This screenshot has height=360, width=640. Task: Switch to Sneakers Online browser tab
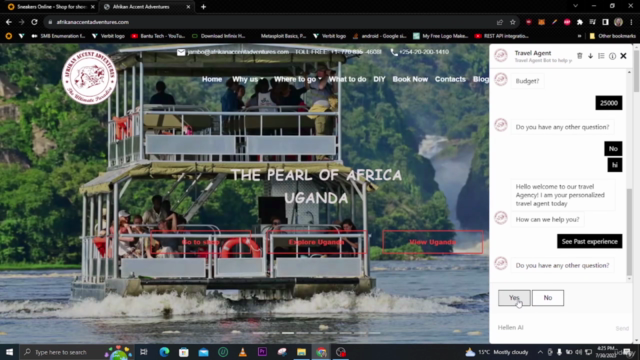click(x=51, y=7)
